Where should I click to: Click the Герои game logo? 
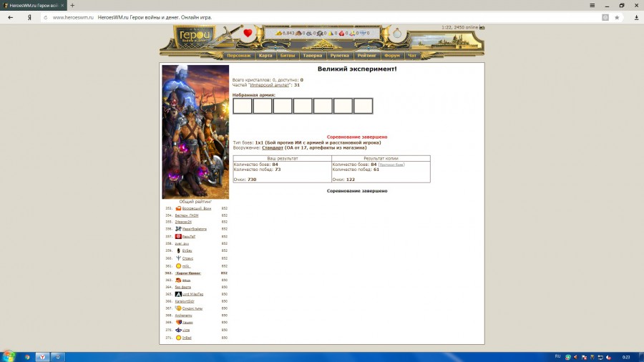coord(195,36)
